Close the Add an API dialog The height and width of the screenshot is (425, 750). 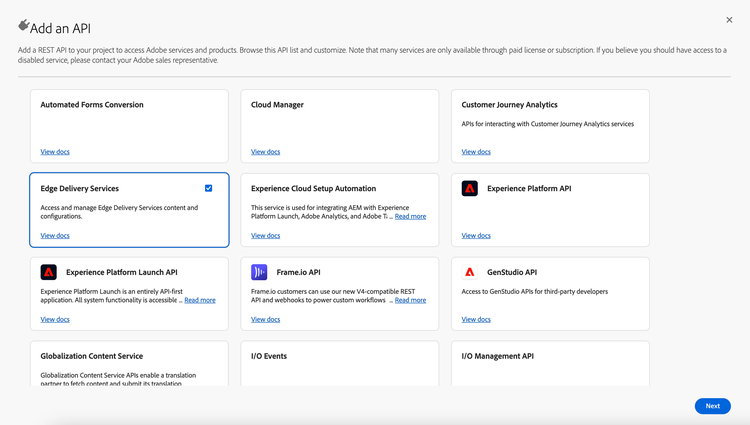point(729,20)
